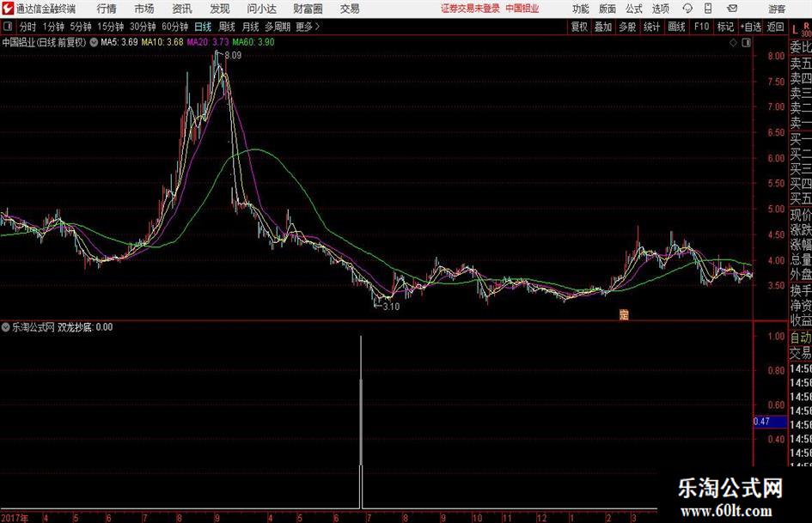812x523 pixels.
Task: Open the 市场 menu
Action: click(144, 9)
